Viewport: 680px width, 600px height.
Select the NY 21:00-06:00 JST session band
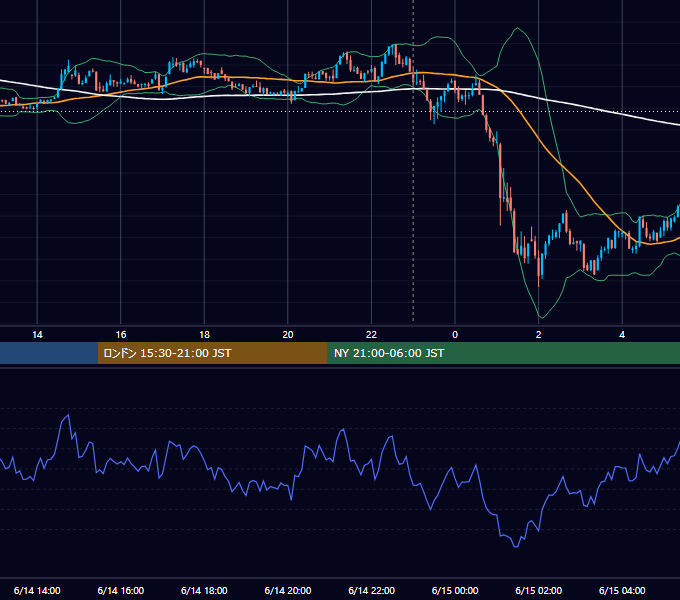tap(503, 353)
